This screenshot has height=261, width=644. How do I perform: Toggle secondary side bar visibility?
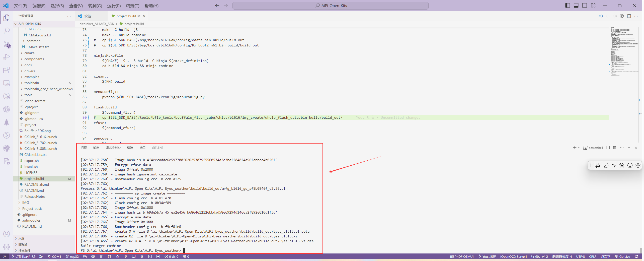[x=585, y=6]
